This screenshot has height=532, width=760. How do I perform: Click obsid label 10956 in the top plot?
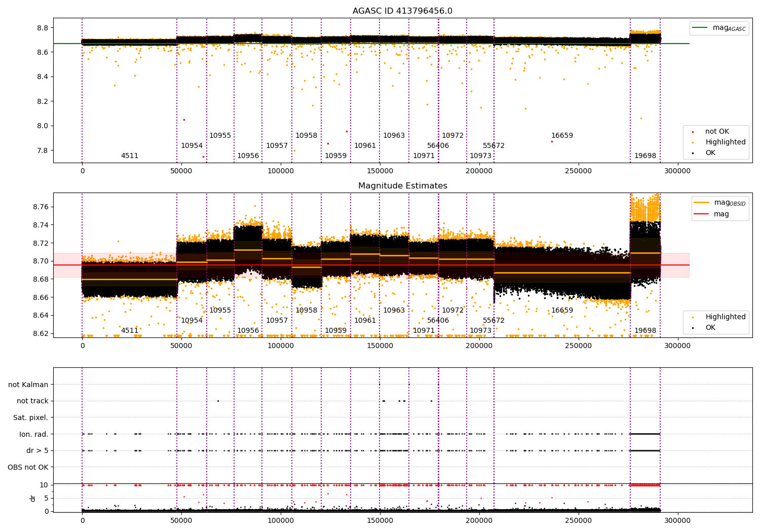(x=248, y=156)
